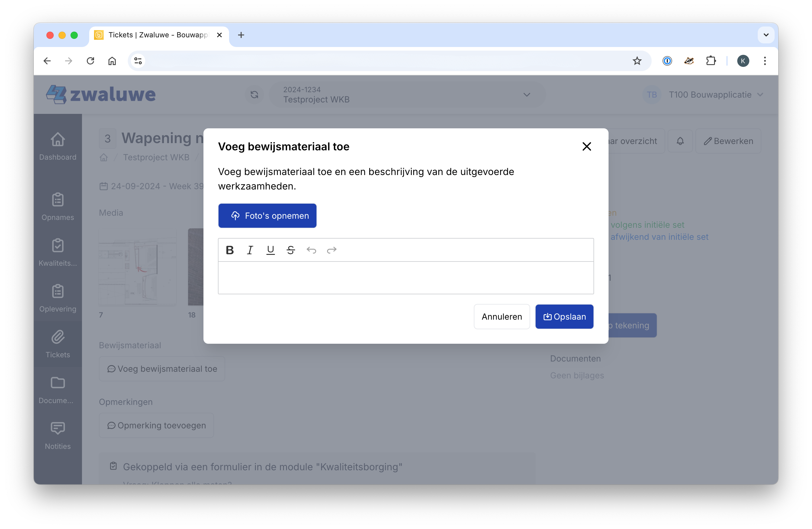Close the Tickets | Zwaluwe browser tab
The height and width of the screenshot is (529, 812).
click(219, 35)
